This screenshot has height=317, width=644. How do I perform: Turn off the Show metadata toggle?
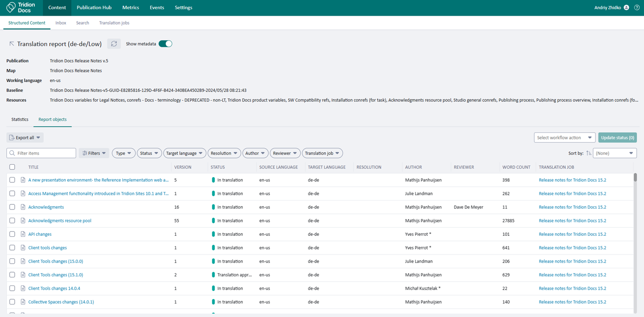click(x=165, y=44)
